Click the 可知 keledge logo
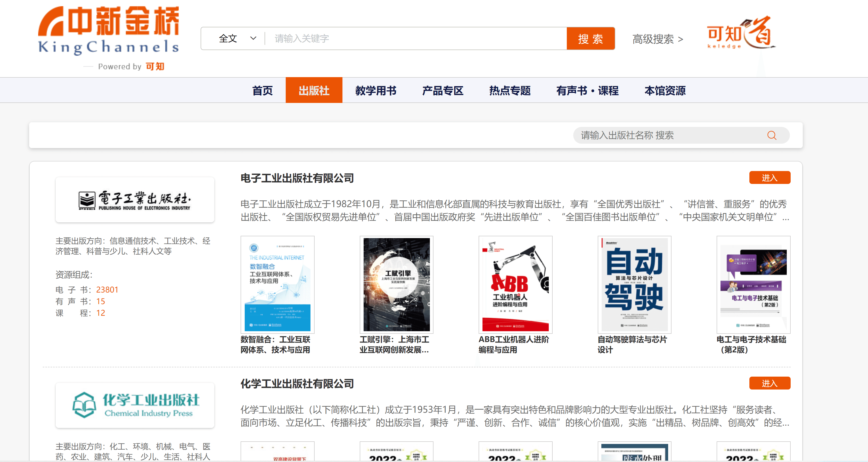This screenshot has height=462, width=868. pyautogui.click(x=740, y=33)
